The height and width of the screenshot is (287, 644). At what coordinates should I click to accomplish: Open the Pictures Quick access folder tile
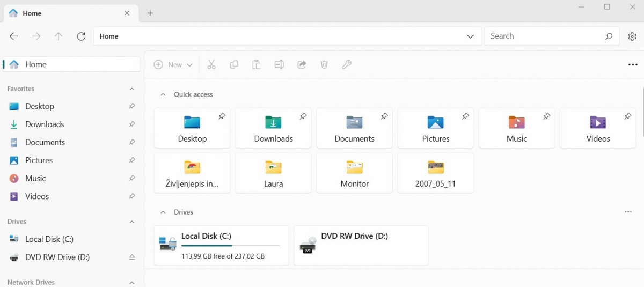(x=436, y=128)
